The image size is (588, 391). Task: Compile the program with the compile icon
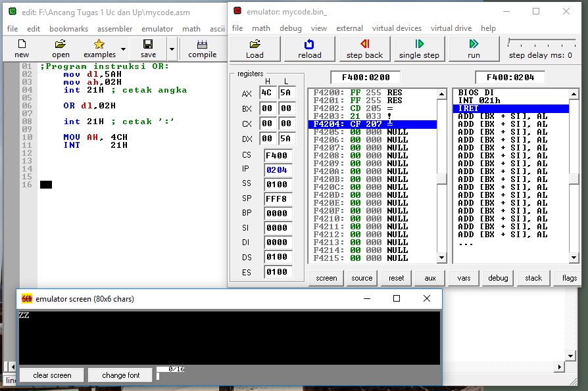point(202,44)
